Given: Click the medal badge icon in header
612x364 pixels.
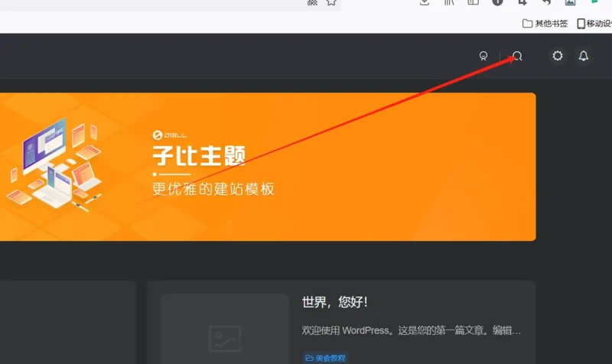Looking at the screenshot, I should (x=483, y=56).
